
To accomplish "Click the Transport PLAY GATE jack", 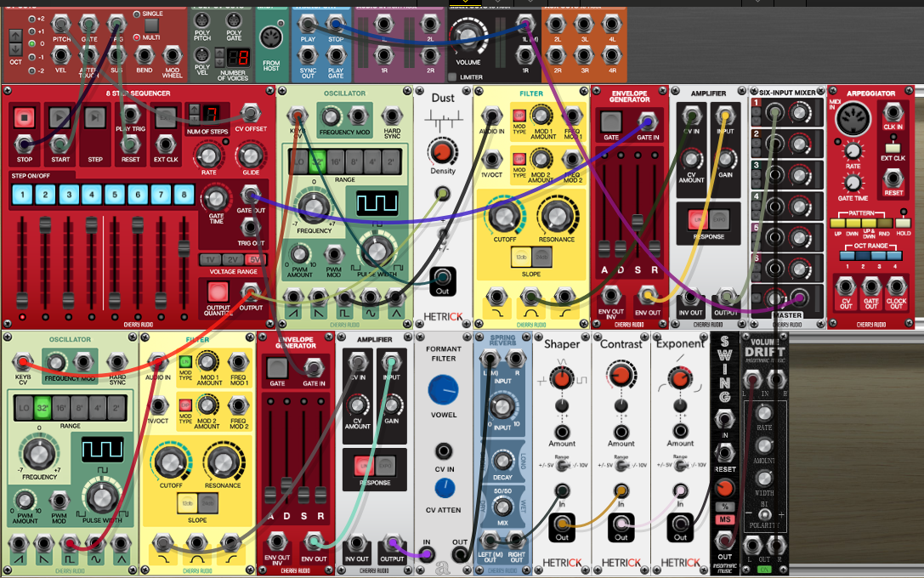I will coord(336,55).
